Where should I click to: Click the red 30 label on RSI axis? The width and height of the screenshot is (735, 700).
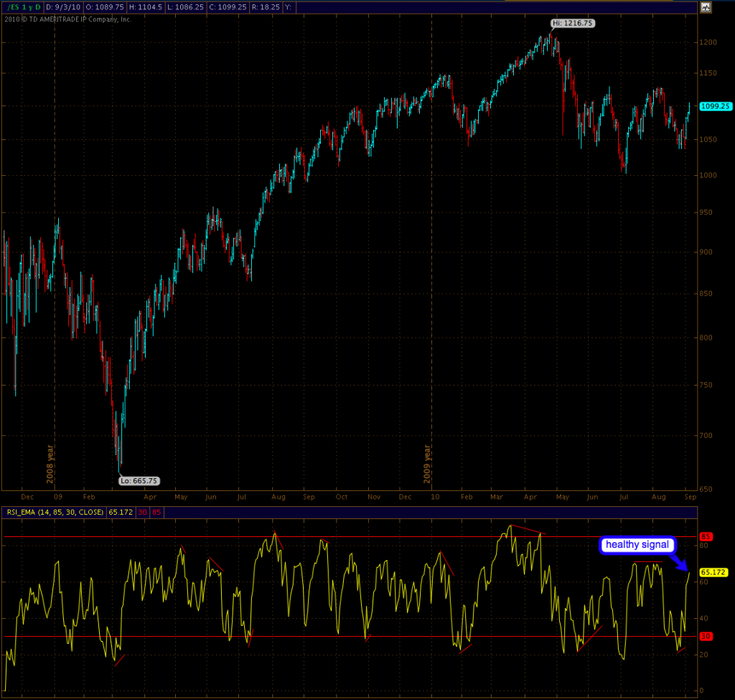706,636
